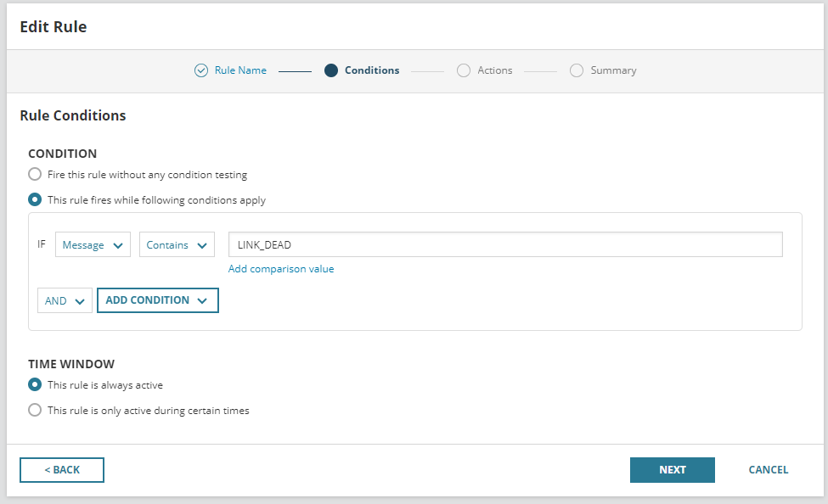Open the Message field dropdown
Viewport: 828px width, 504px height.
pyautogui.click(x=93, y=245)
